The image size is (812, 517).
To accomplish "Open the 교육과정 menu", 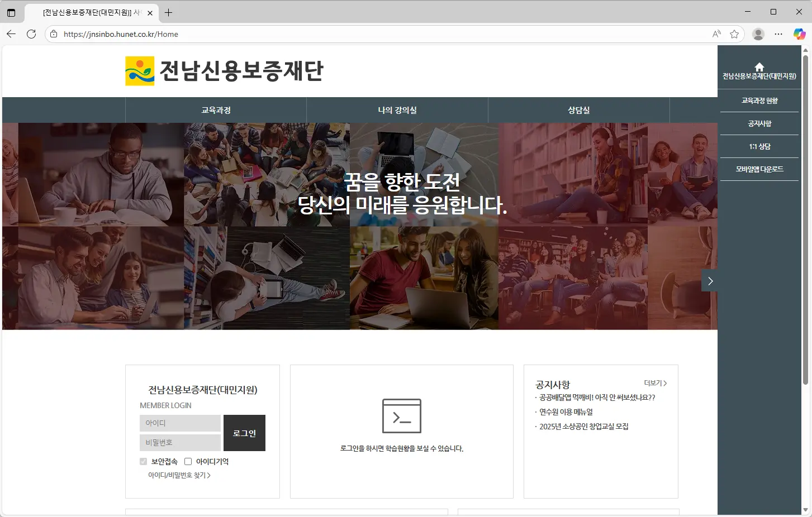I will (216, 110).
